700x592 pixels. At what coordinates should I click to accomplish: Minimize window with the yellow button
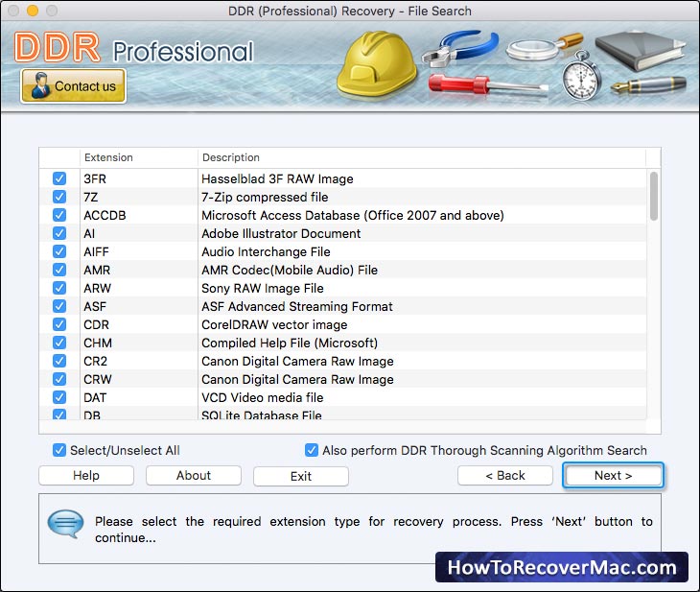[x=33, y=11]
